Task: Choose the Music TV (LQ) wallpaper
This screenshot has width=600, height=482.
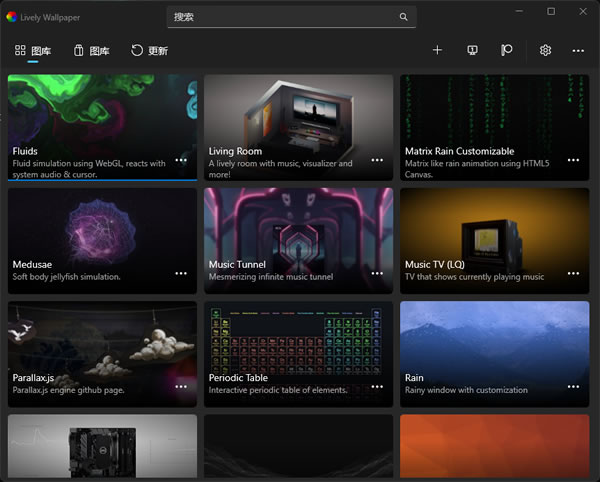Action: coord(494,225)
